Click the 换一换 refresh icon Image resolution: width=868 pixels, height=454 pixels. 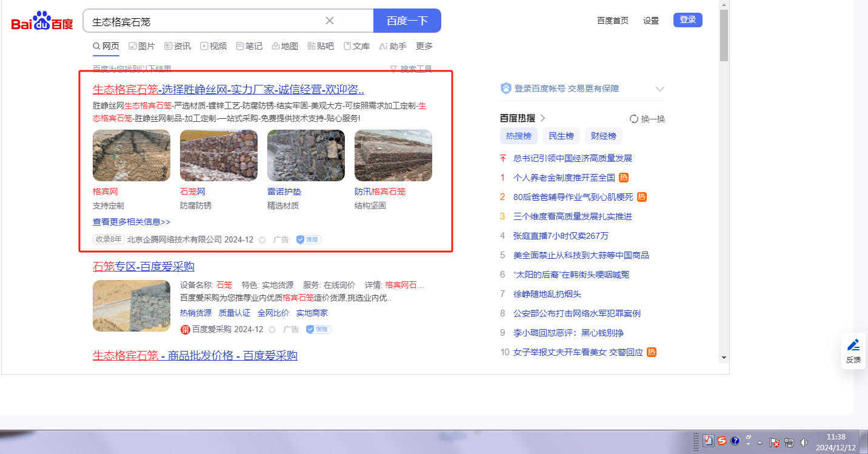coord(634,119)
